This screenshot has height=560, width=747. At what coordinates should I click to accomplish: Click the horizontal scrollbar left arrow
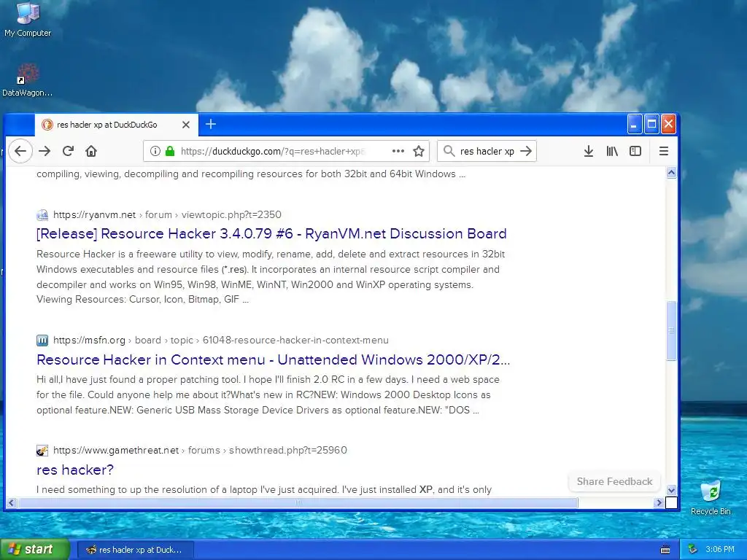click(x=11, y=502)
